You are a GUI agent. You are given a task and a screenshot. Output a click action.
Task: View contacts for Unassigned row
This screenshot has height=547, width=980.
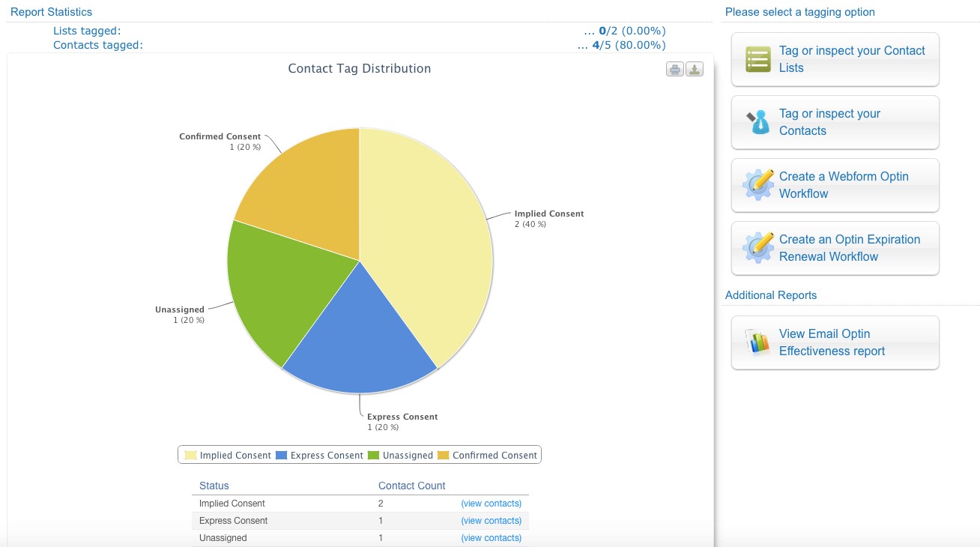click(491, 538)
